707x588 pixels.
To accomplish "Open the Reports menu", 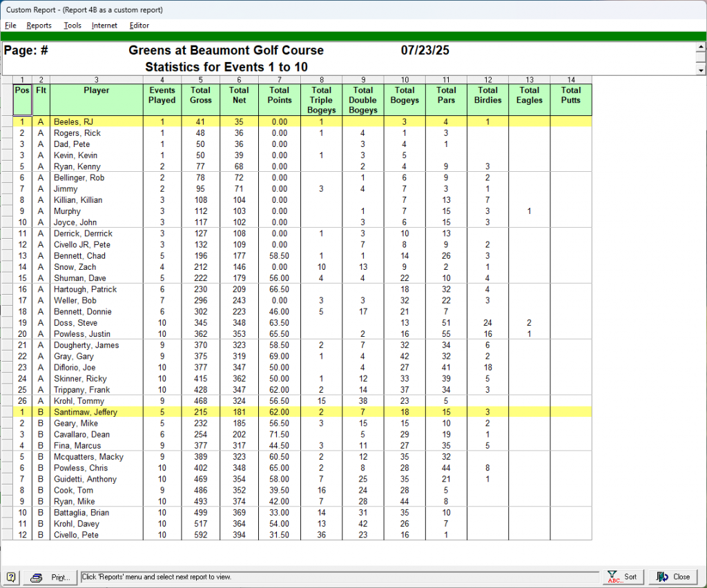I will point(39,26).
